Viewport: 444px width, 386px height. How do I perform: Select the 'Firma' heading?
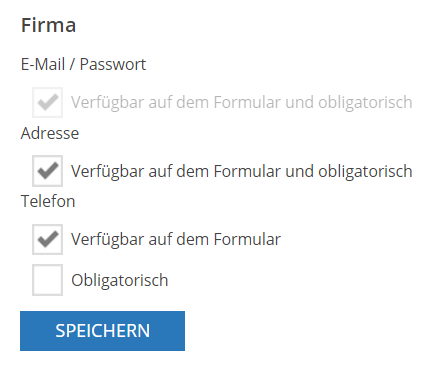coord(48,25)
